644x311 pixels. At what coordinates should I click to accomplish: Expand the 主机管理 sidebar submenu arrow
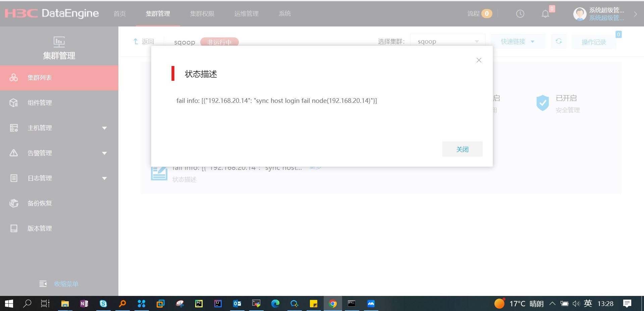[x=104, y=128]
